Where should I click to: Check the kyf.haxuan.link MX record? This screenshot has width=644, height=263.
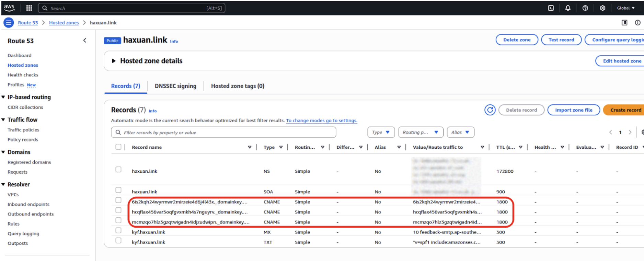[118, 230]
